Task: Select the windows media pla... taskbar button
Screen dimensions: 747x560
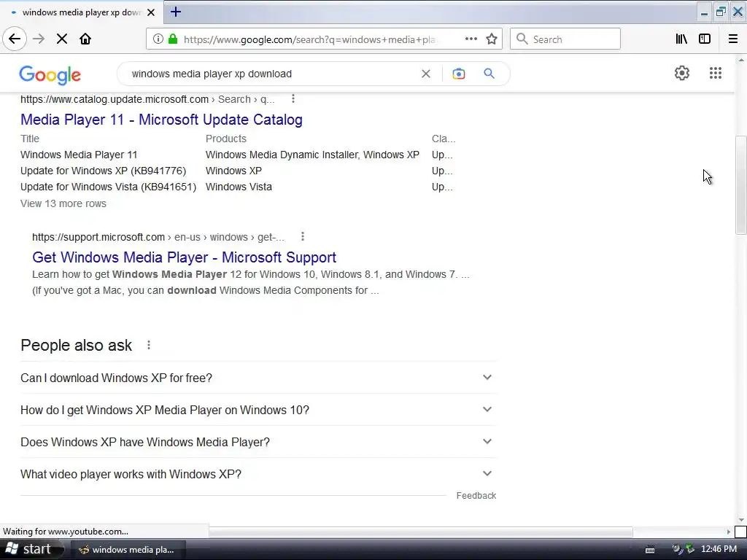Action: [x=127, y=550]
